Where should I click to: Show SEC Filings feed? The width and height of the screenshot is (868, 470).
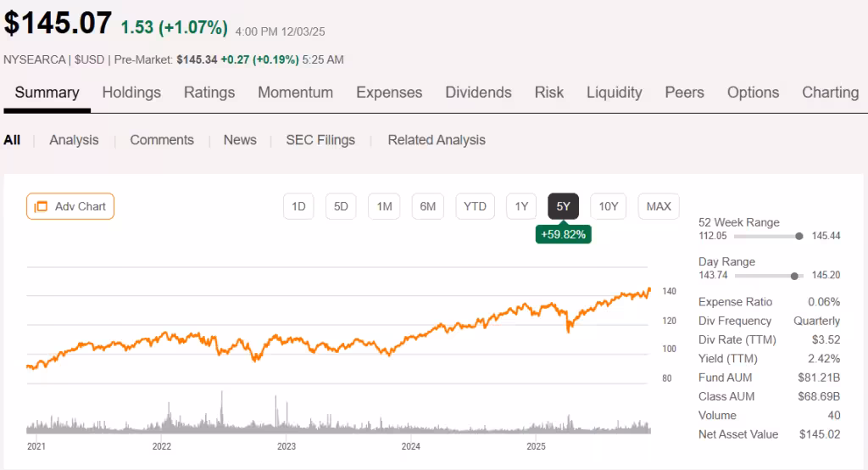pos(320,140)
